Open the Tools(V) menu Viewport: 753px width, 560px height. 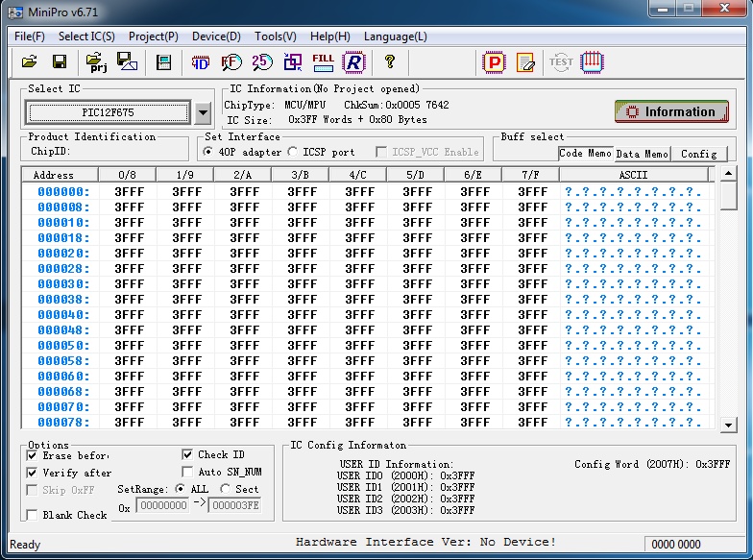(275, 37)
